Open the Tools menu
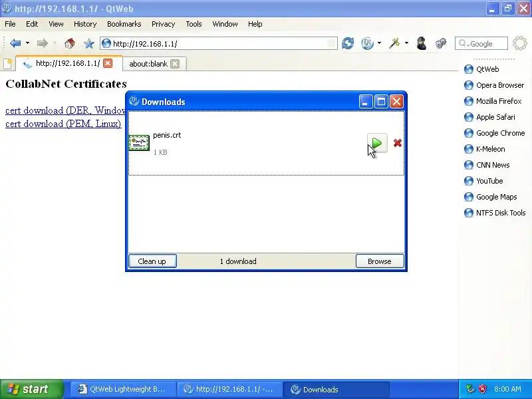 coord(194,24)
